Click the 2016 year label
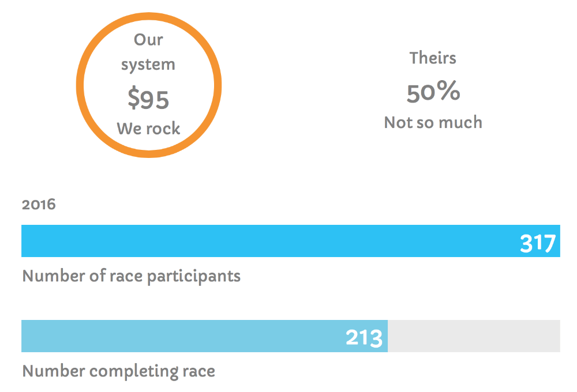The width and height of the screenshot is (577, 392). point(39,205)
